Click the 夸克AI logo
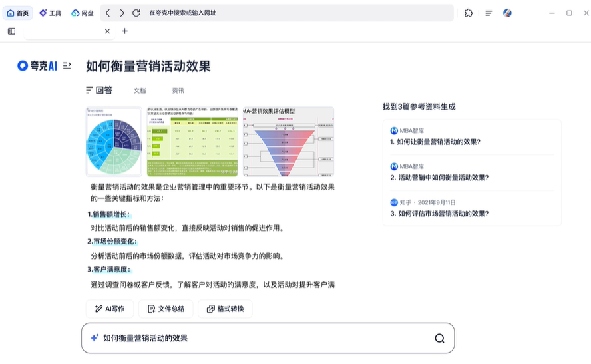Image resolution: width=591 pixels, height=364 pixels. coord(37,66)
